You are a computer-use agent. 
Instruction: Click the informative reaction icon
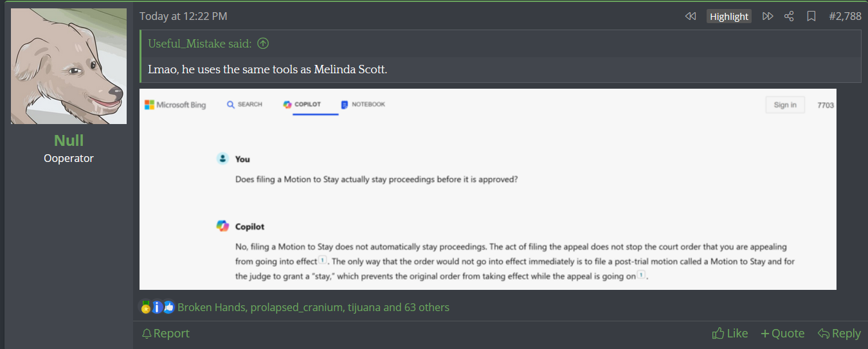[157, 307]
